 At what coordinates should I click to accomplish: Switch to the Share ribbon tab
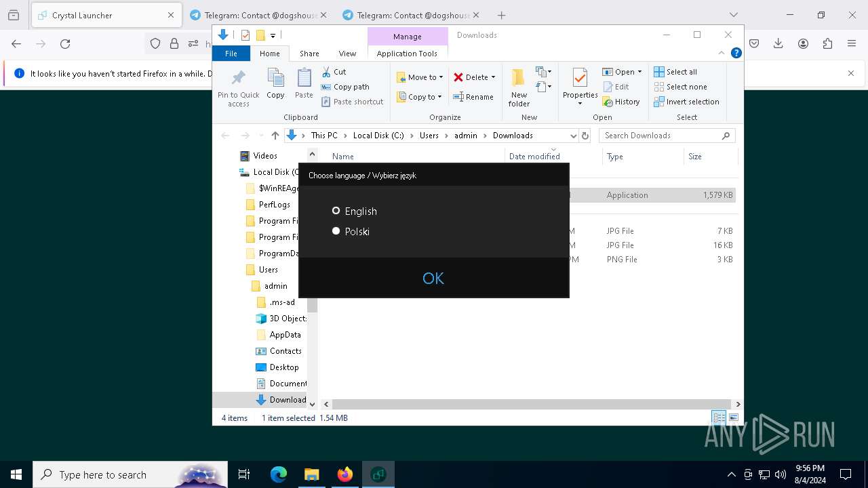(x=309, y=54)
